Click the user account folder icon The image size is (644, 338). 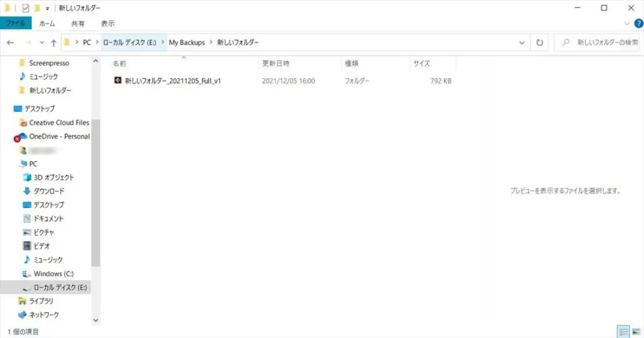tap(23, 151)
